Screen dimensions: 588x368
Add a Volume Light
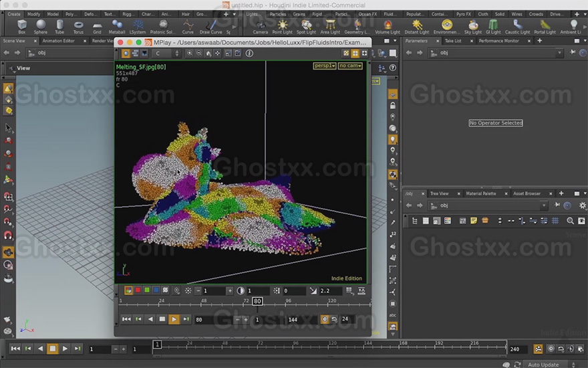[x=388, y=26]
